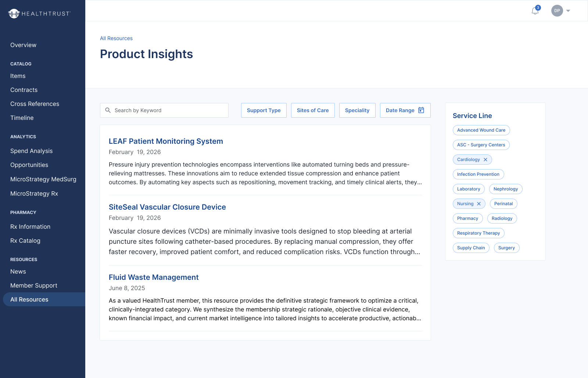Click the notification badge showing 3
588x378 pixels.
coord(538,7)
